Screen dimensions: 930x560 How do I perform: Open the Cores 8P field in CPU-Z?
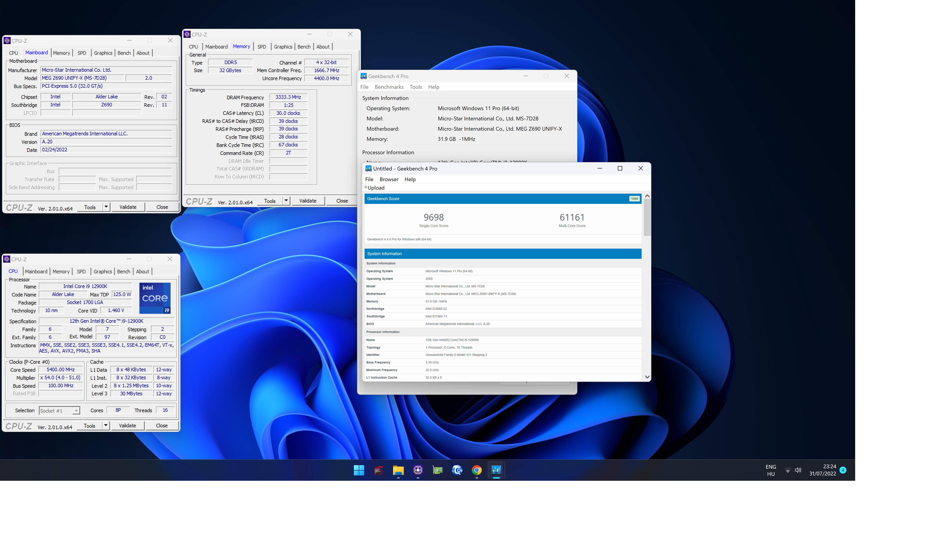click(118, 410)
